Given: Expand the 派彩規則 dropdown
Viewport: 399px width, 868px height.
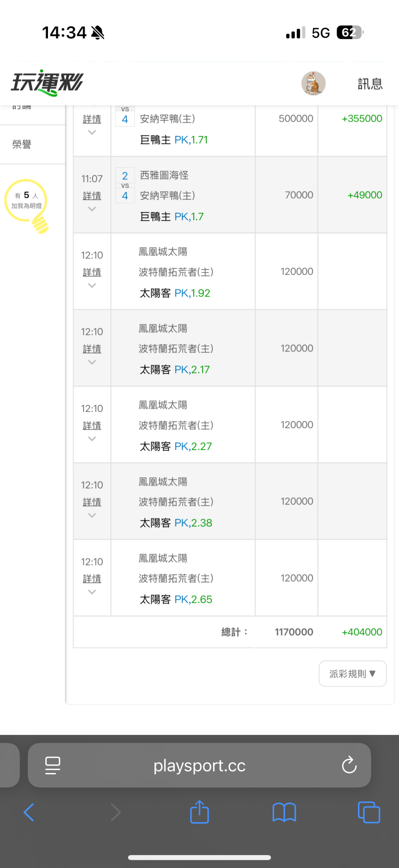Looking at the screenshot, I should coord(352,674).
